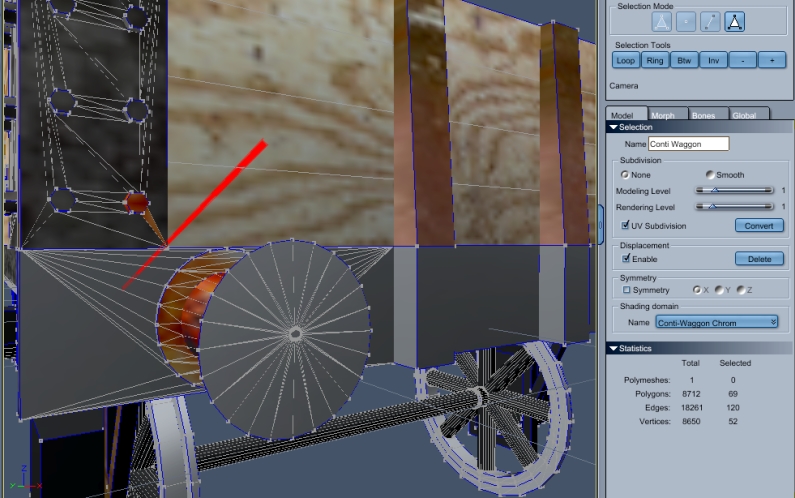The width and height of the screenshot is (795, 498).
Task: Click the selected Edges count 120
Action: pos(733,408)
